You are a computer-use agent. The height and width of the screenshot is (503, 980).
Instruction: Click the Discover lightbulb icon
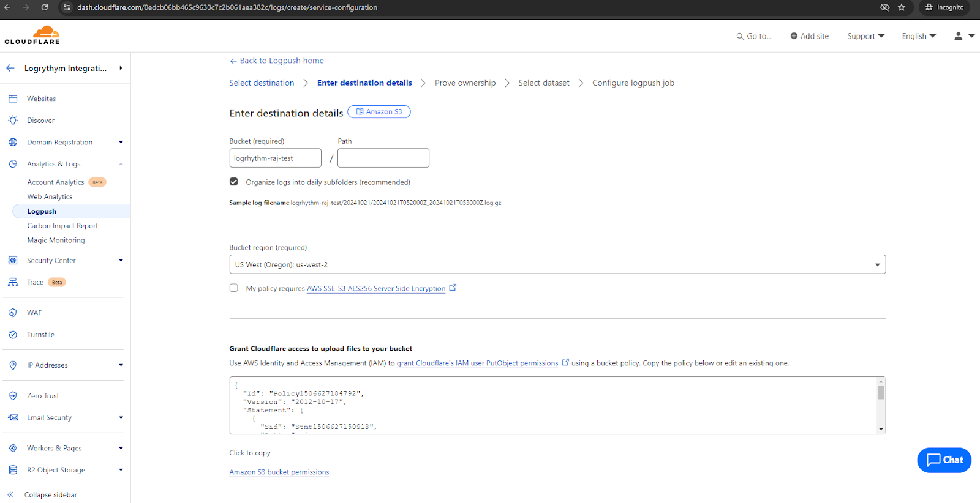click(13, 121)
